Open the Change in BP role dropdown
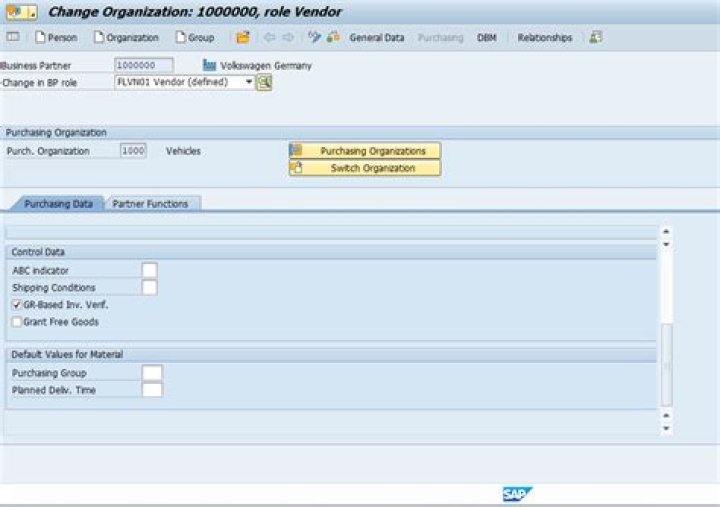The image size is (720, 507). coord(249,83)
